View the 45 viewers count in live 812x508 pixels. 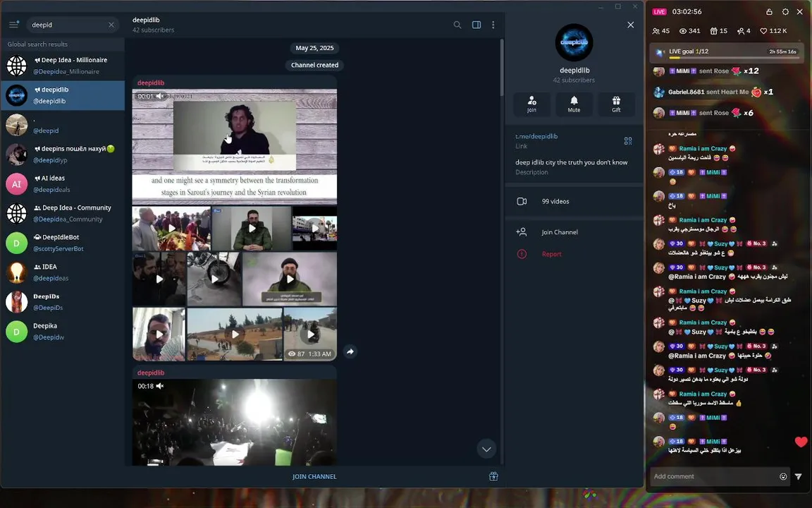tap(661, 31)
